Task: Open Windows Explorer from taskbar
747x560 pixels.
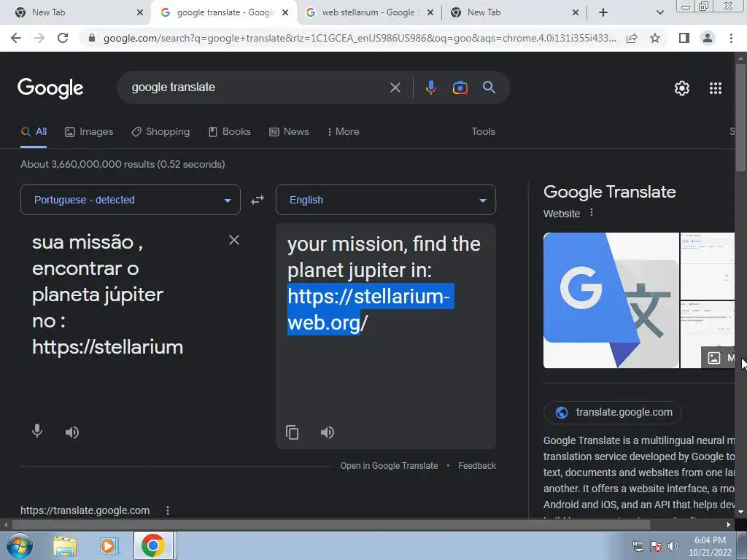Action: point(64,546)
